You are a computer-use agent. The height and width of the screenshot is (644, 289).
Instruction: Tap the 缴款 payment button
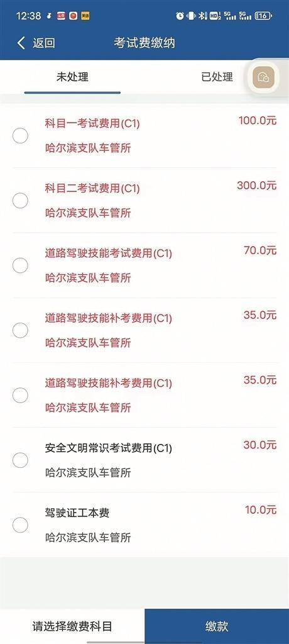pos(217,626)
